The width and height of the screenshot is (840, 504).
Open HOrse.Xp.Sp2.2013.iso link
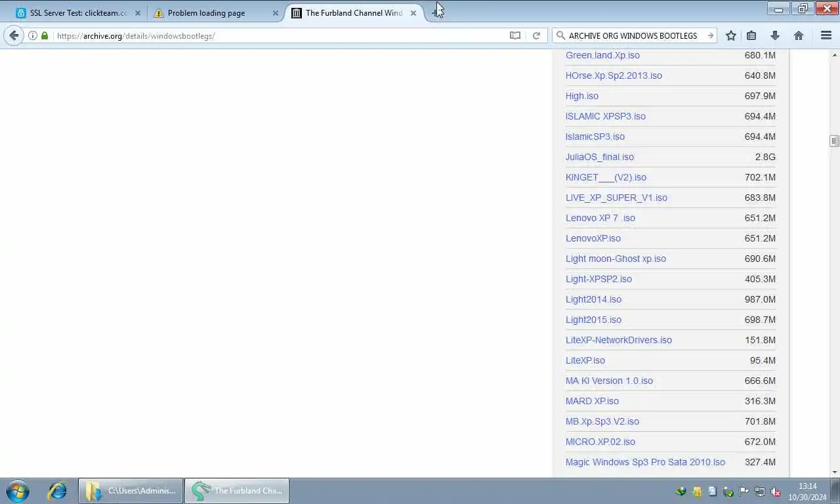point(614,75)
